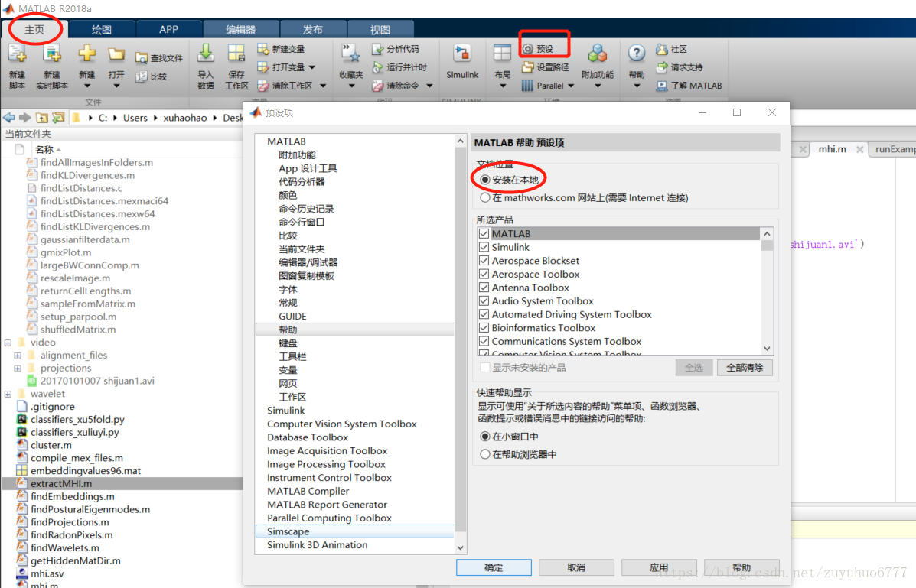Open the Simulink launcher icon
Viewport: 916px width, 588px height.
462,55
